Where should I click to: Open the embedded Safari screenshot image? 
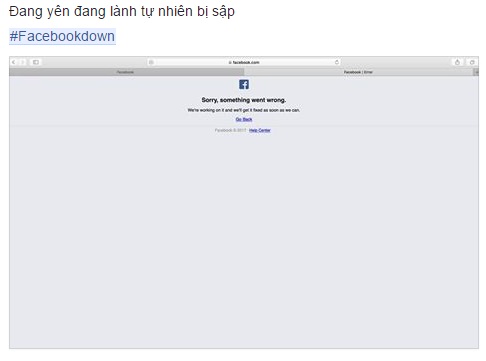pos(244,202)
